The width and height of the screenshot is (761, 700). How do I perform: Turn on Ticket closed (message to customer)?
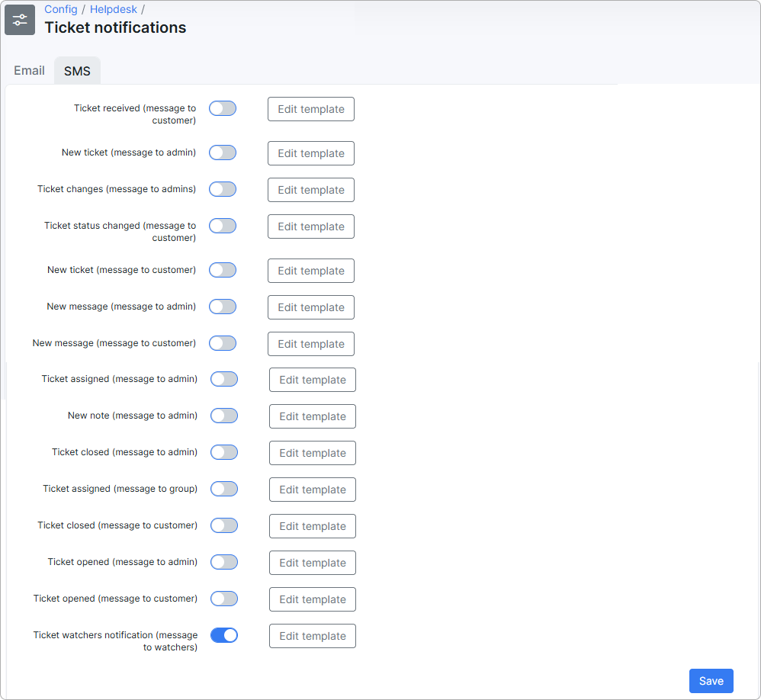[x=224, y=525]
